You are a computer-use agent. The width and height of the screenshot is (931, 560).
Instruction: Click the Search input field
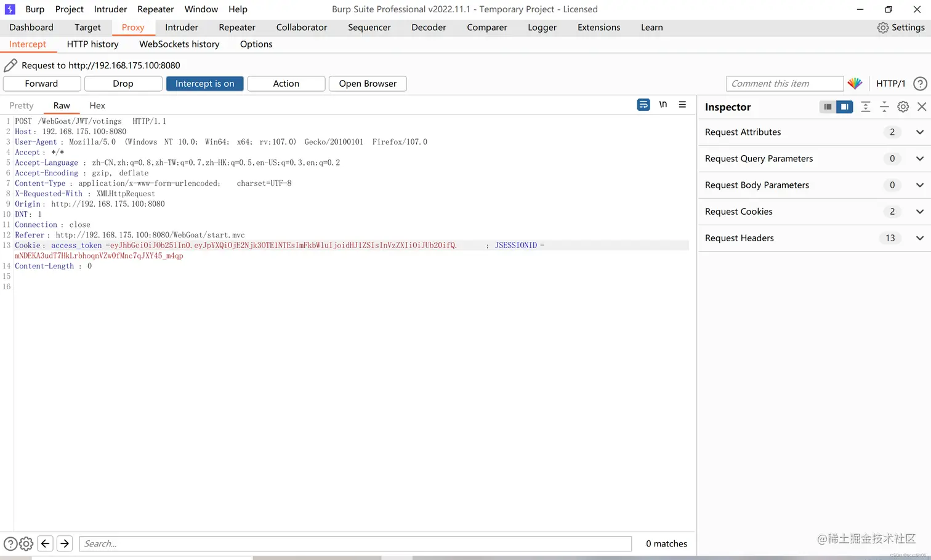355,544
